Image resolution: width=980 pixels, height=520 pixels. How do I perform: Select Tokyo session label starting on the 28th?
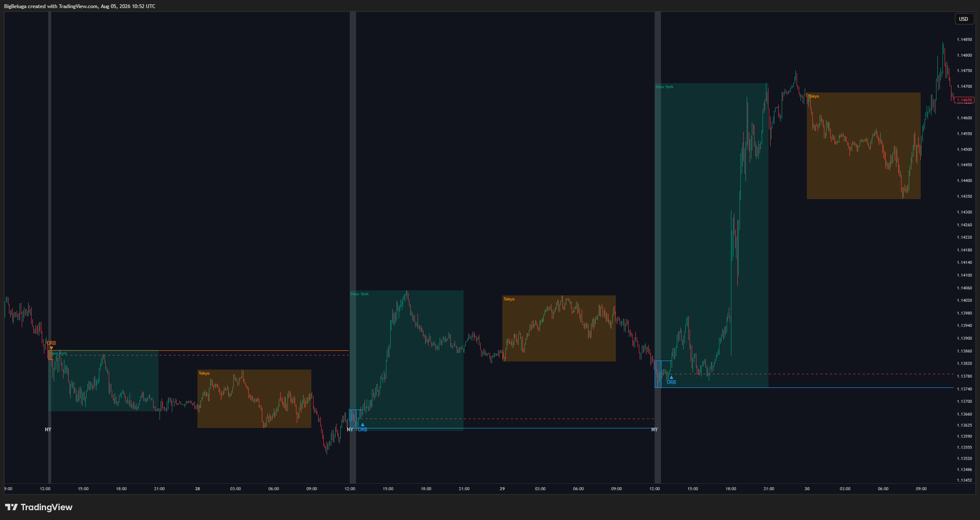click(x=204, y=373)
